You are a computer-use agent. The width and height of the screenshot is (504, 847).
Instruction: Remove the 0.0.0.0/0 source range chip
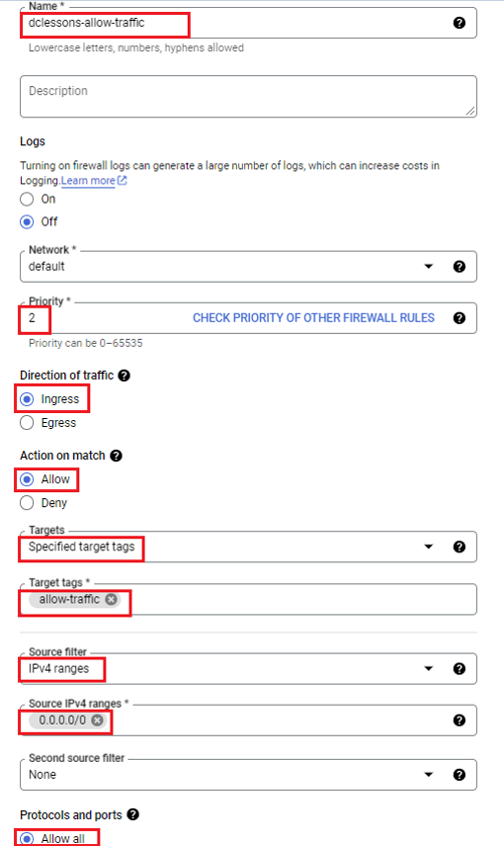97,720
